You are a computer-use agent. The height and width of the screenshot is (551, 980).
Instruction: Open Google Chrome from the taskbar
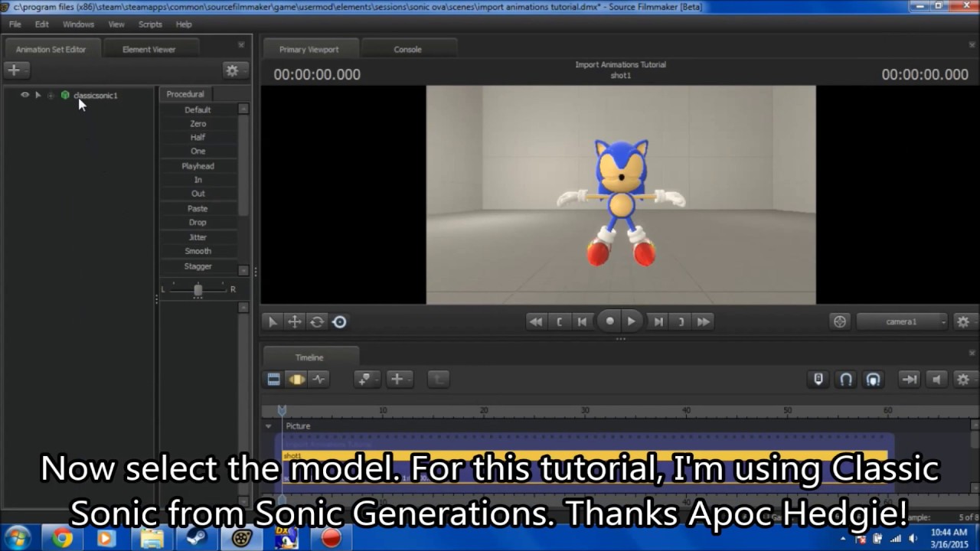click(x=62, y=538)
